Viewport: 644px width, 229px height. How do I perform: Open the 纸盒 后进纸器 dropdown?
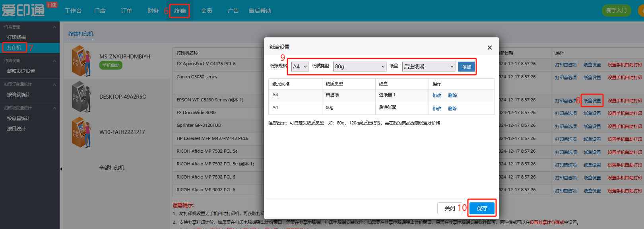429,66
